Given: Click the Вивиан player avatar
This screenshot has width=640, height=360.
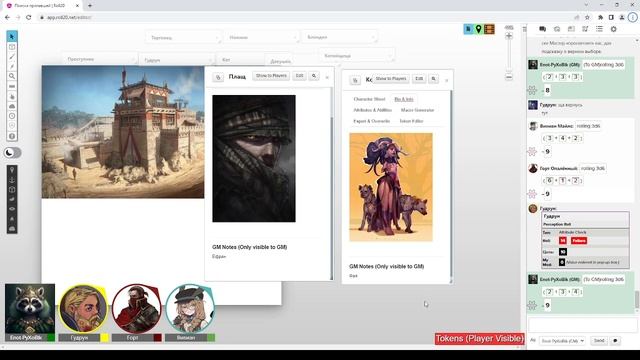Looking at the screenshot, I should [x=190, y=309].
